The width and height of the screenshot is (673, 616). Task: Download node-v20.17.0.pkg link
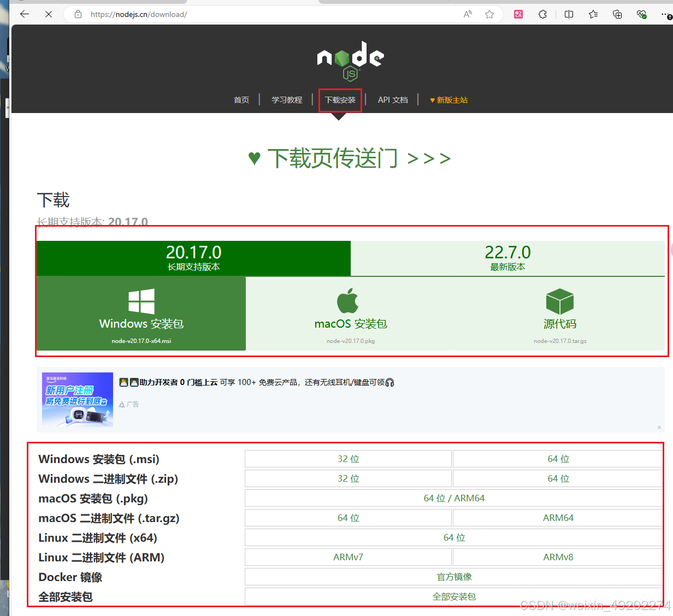(351, 341)
